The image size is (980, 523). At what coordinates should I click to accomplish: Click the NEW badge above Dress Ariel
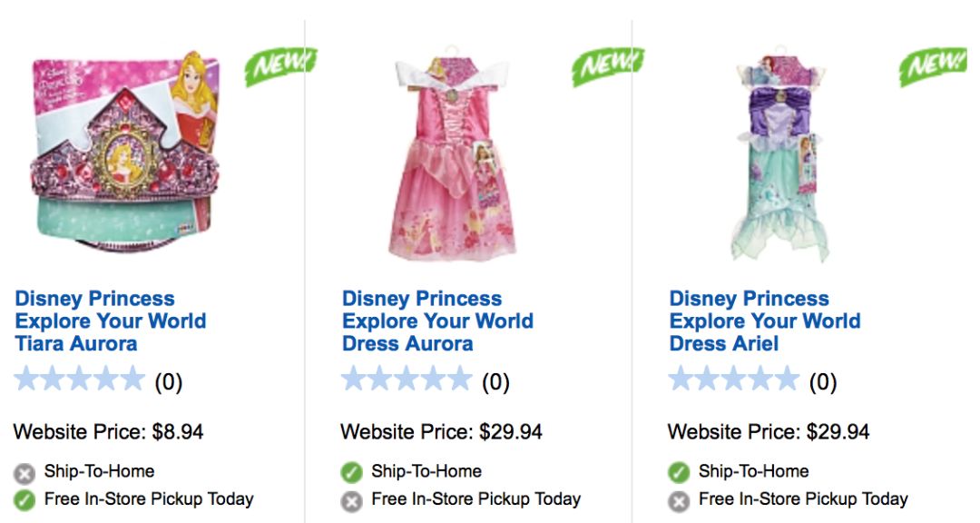click(934, 66)
